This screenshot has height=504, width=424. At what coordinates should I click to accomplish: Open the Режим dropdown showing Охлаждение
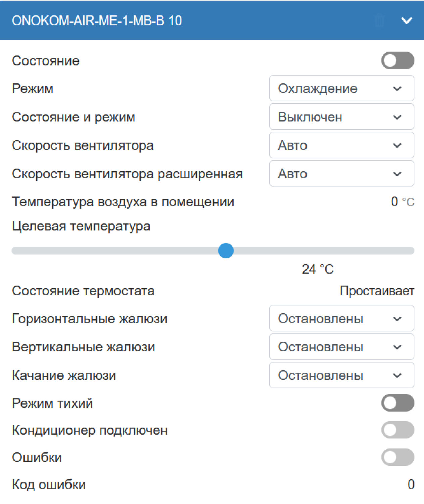click(341, 89)
